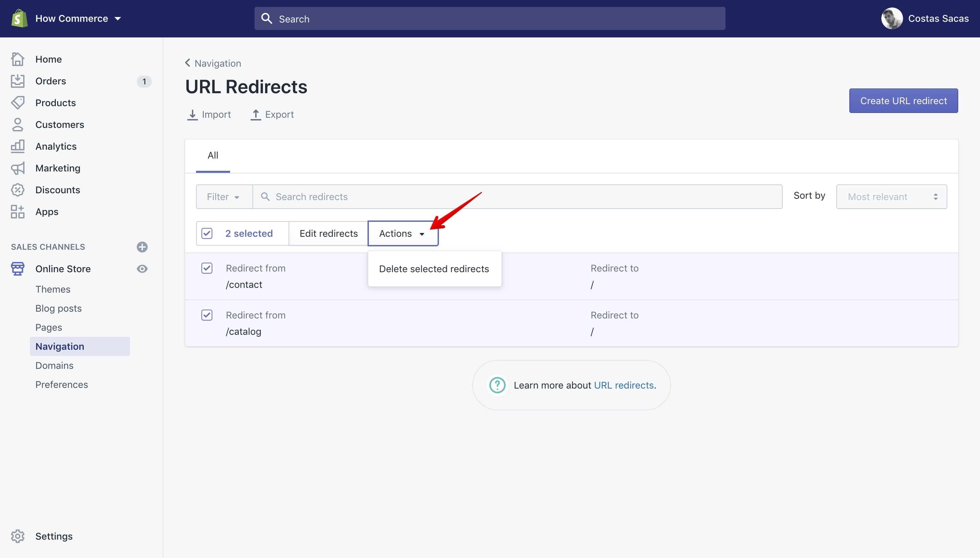This screenshot has width=980, height=558.
Task: Click the Discounts label in the sidebar
Action: point(58,190)
